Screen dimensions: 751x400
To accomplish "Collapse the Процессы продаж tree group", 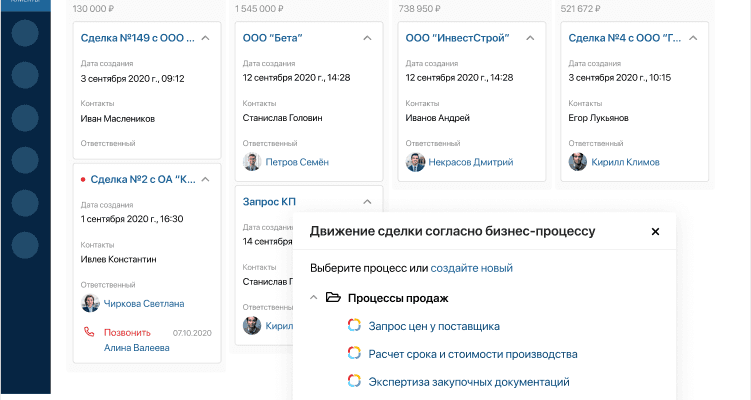I will coord(314,298).
